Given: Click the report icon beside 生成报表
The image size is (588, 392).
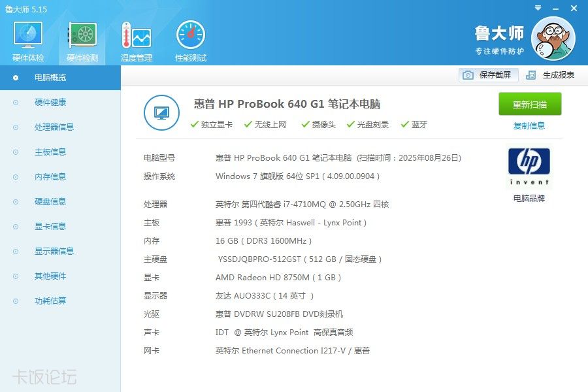Looking at the screenshot, I should coord(531,75).
